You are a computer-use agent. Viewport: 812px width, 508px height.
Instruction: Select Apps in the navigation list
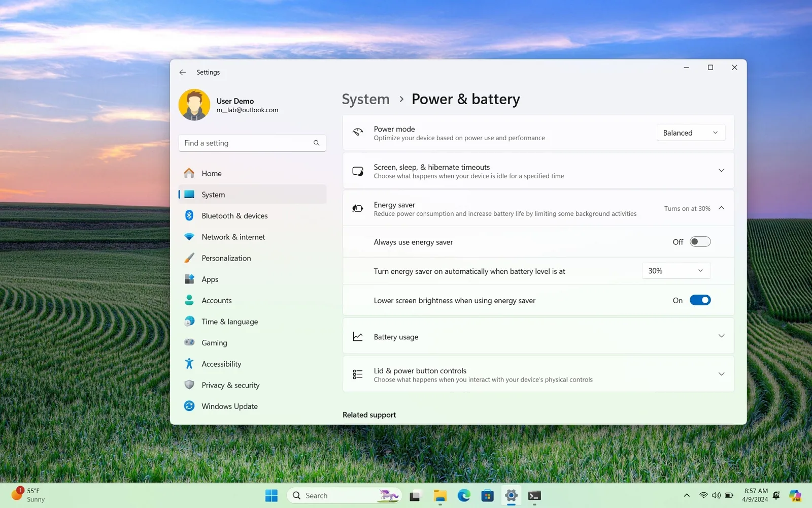tap(209, 279)
